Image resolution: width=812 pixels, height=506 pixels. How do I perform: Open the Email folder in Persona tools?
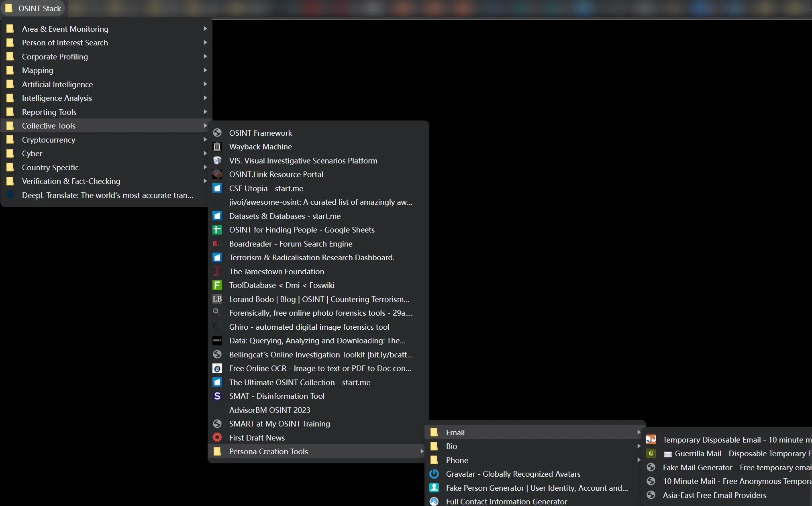(x=535, y=433)
